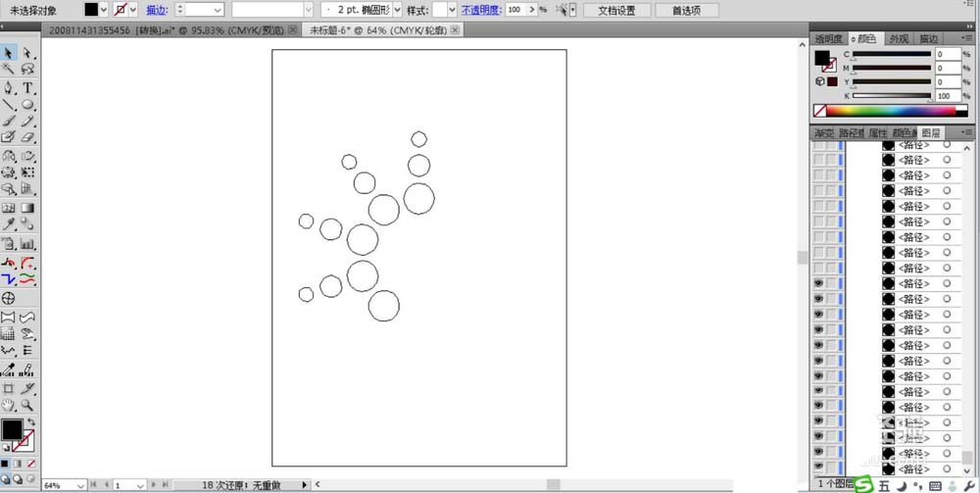Open the artboard number dropdown

pos(140,485)
